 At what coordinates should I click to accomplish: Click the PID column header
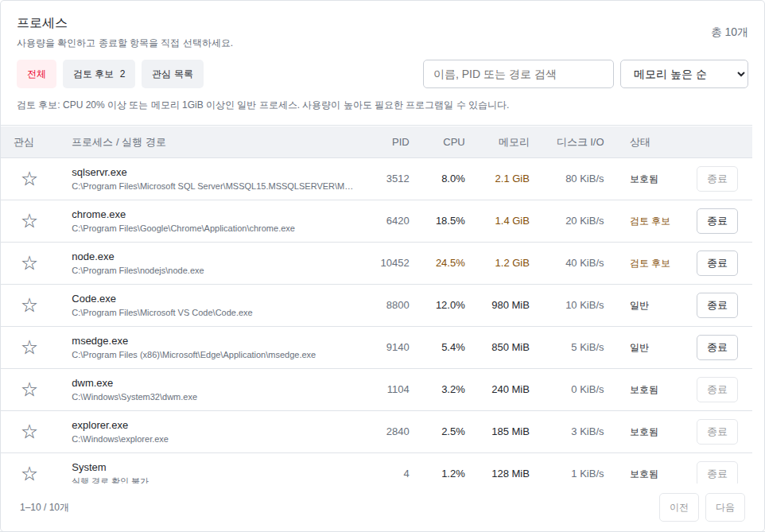click(x=401, y=142)
